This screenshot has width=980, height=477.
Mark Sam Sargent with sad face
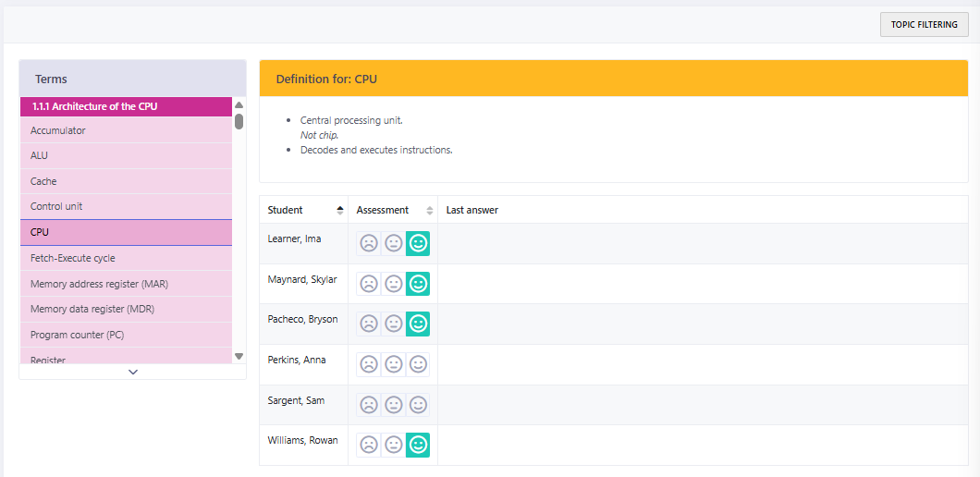pos(369,405)
